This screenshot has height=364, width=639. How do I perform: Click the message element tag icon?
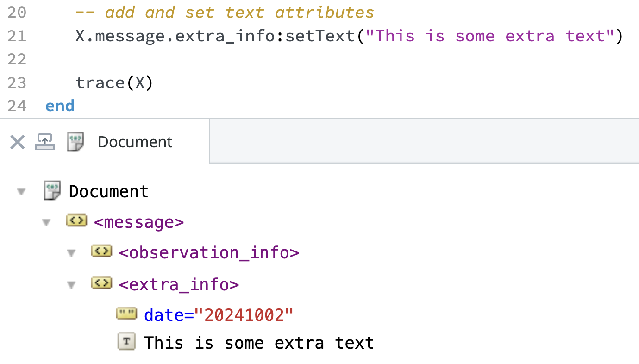[77, 221]
